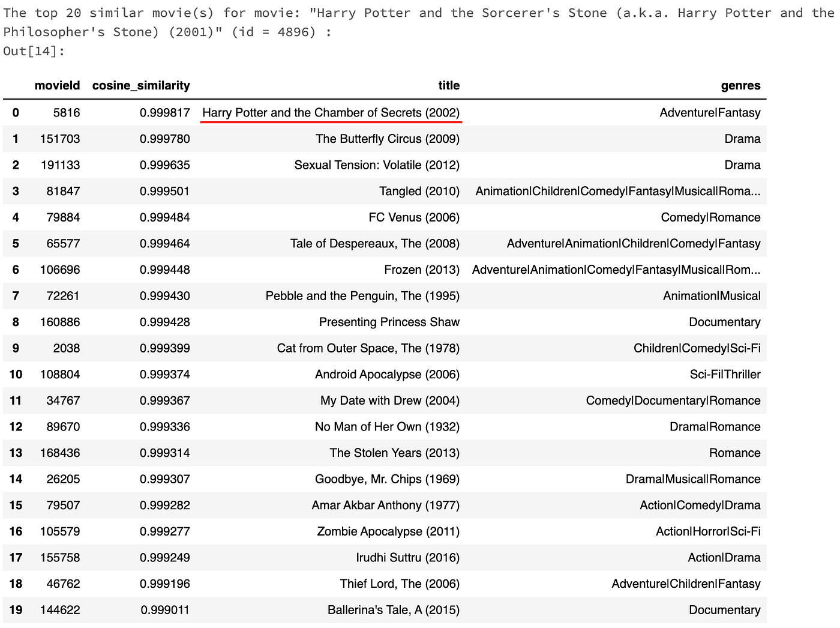Click the Frozen (2013) title cell
Viewport: 840px width, 628px height.
(x=422, y=270)
